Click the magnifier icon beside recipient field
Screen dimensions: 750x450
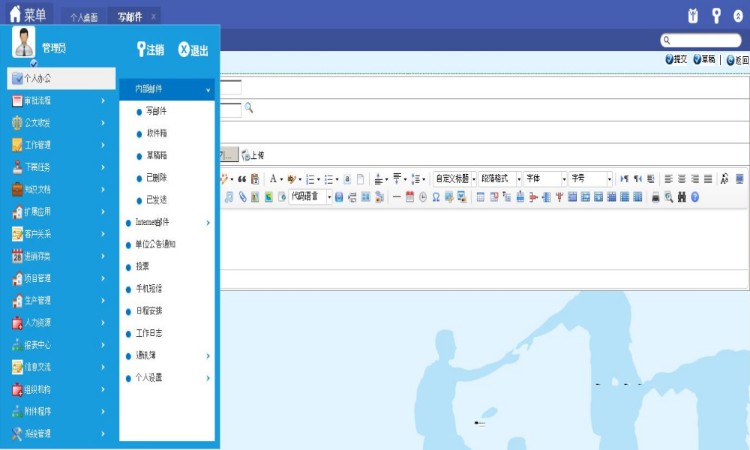click(249, 108)
